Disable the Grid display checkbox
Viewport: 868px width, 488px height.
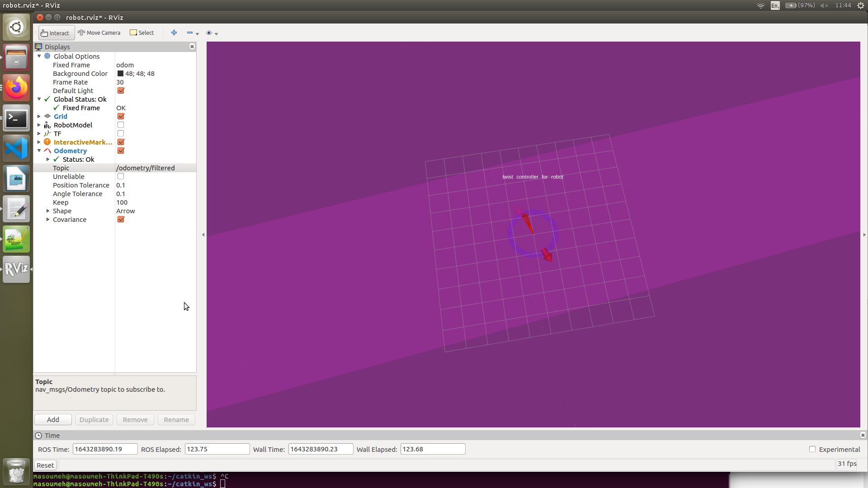tap(121, 116)
